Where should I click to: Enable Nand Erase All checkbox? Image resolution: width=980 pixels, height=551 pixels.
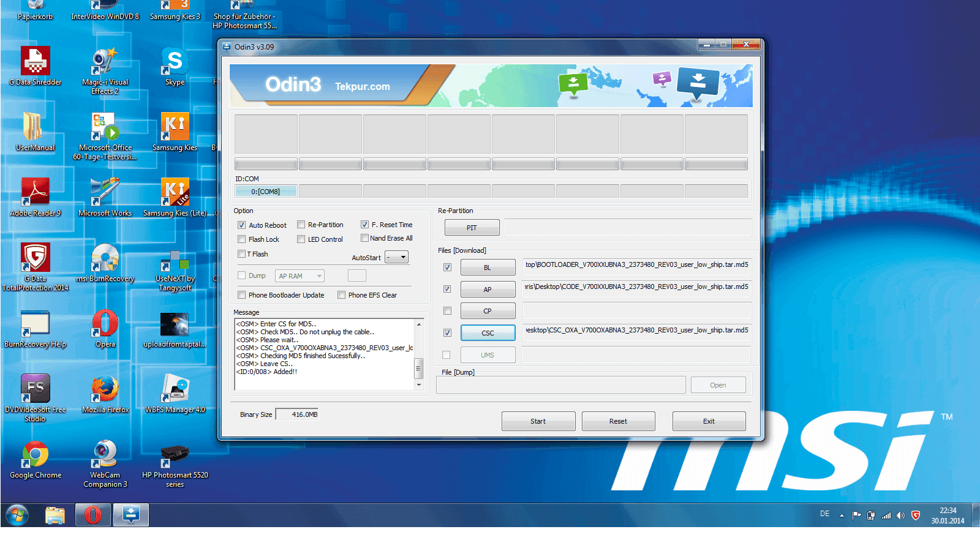[364, 238]
